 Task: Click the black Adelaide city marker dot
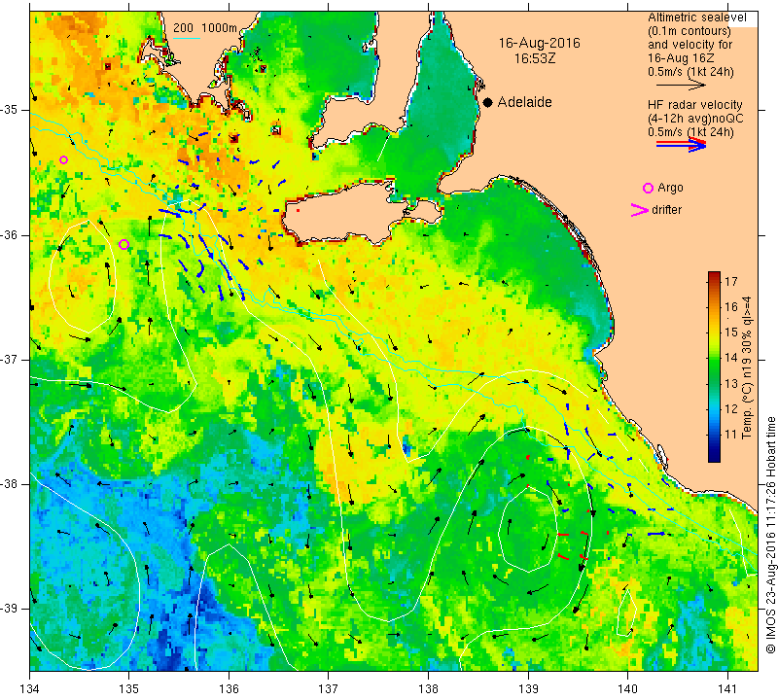pyautogui.click(x=488, y=103)
